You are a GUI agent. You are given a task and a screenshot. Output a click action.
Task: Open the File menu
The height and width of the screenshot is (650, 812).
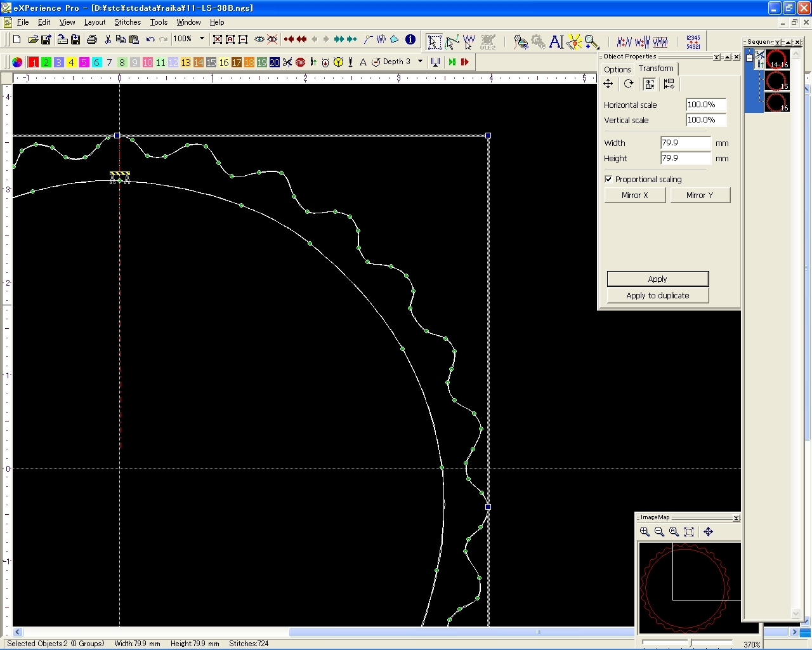23,22
